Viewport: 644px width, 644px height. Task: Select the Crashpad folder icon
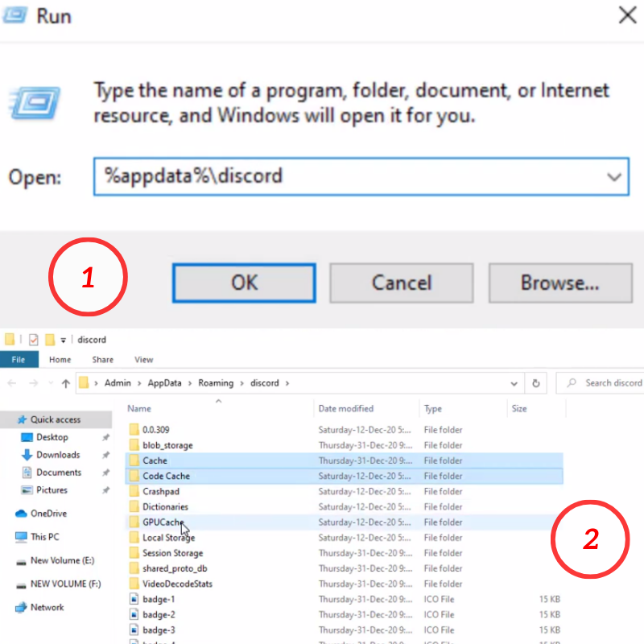134,491
